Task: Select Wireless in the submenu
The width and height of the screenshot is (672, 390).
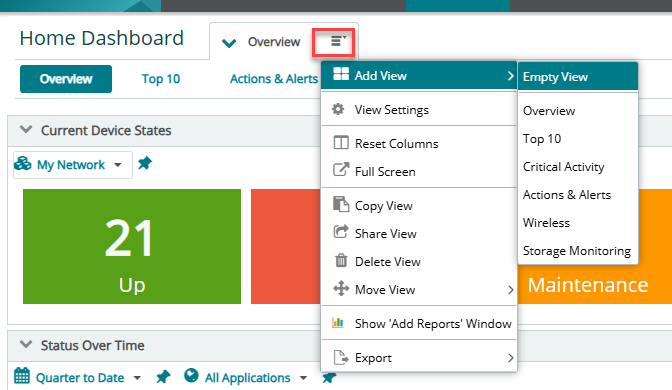Action: pos(578,223)
